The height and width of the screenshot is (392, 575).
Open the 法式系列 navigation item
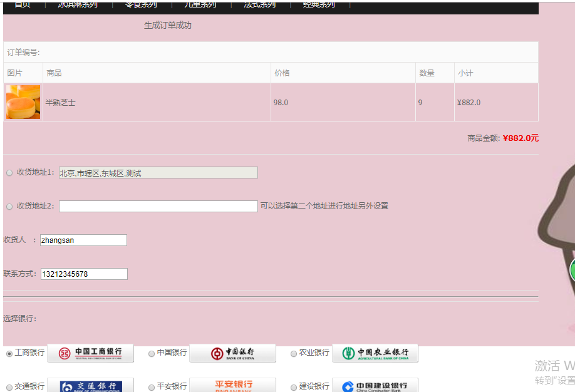click(x=260, y=4)
